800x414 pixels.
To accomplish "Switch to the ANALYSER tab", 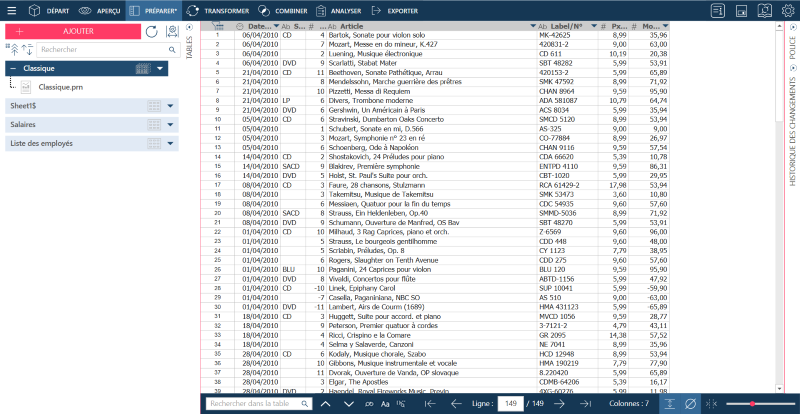I will pyautogui.click(x=339, y=10).
